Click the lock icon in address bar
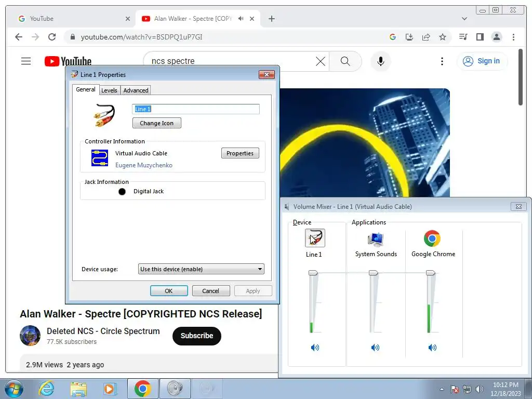Viewport: 532px width, 399px height. (73, 37)
